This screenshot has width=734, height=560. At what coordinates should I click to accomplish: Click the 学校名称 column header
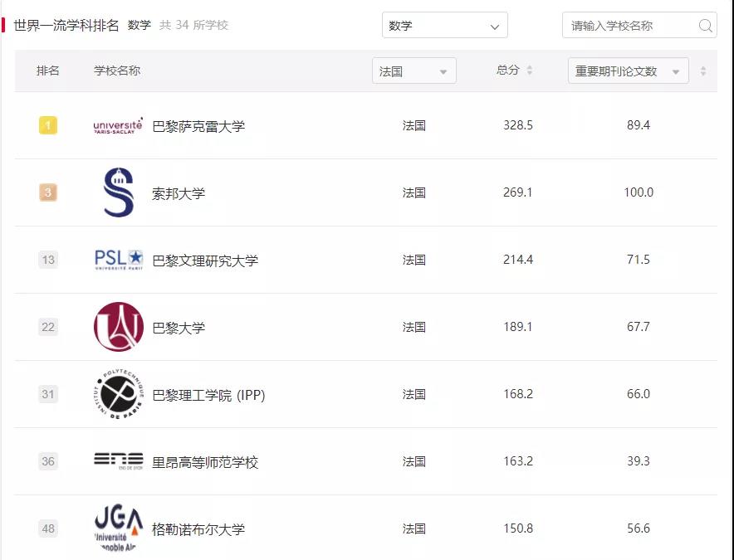pos(117,71)
